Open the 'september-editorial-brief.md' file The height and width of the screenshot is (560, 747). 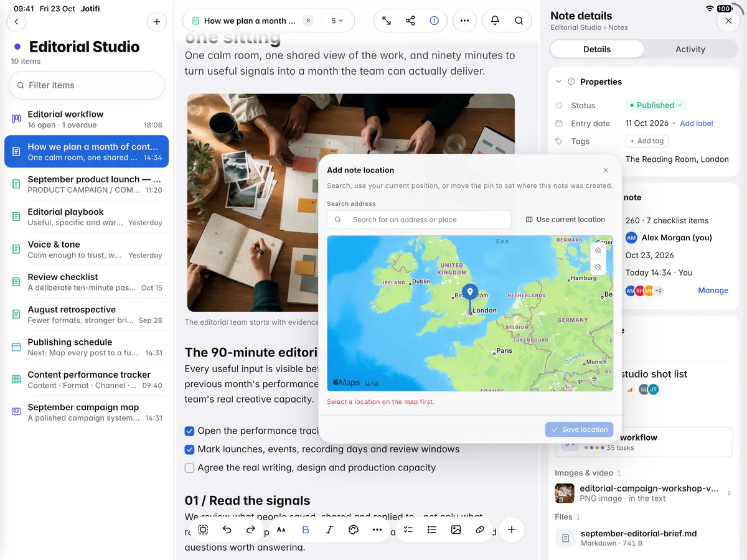click(x=644, y=538)
